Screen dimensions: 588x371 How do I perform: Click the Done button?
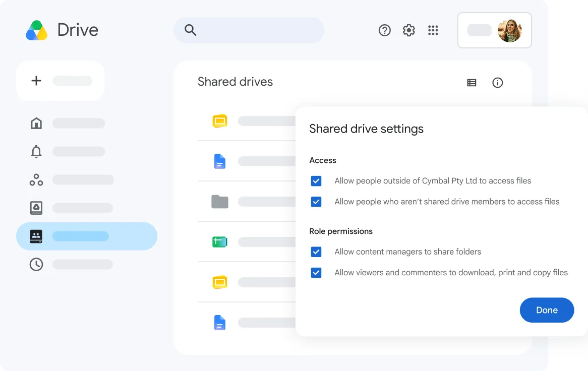(547, 310)
